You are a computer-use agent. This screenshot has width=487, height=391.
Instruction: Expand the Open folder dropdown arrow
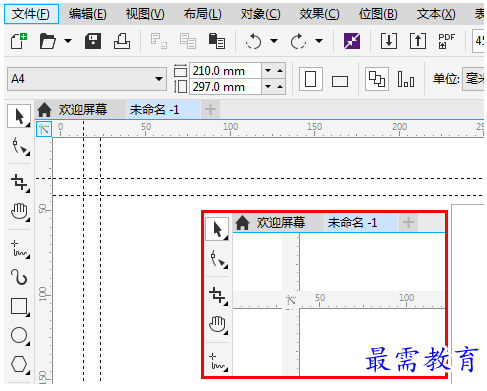(68, 41)
